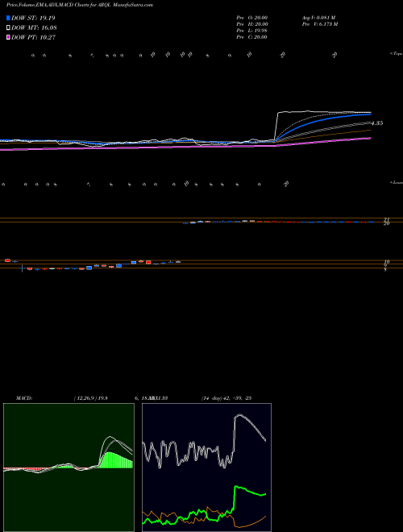Click the previous open value 20.00

tap(260, 18)
